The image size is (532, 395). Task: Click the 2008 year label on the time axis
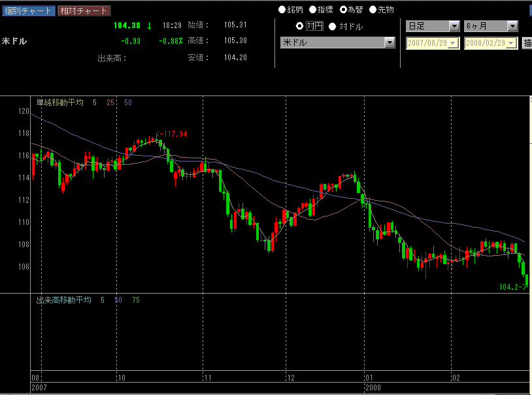click(374, 388)
